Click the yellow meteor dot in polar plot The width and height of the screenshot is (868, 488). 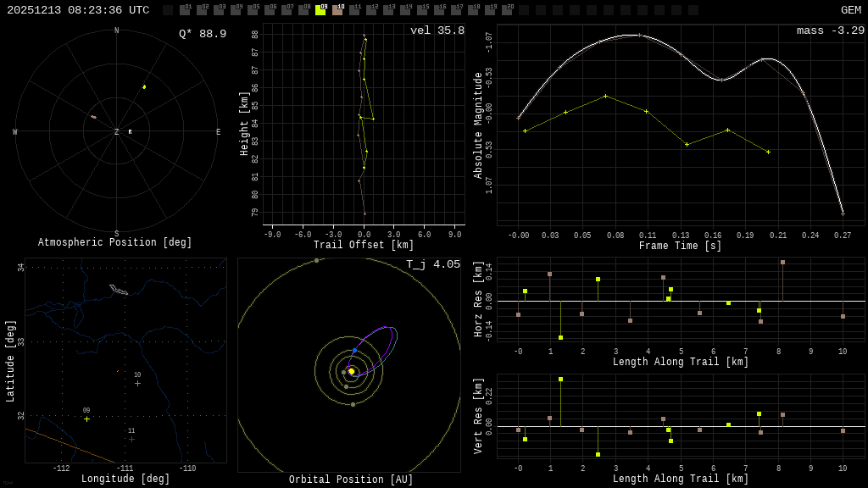point(144,86)
